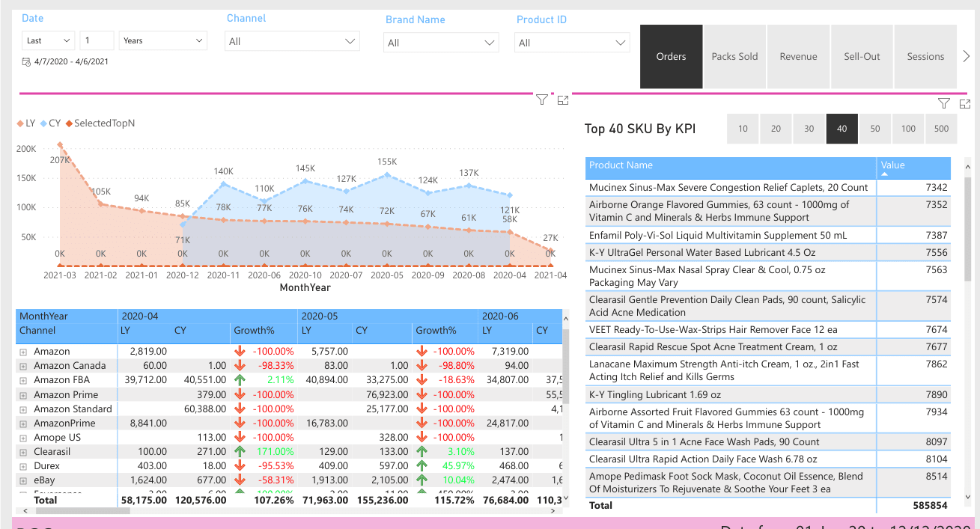The width and height of the screenshot is (980, 529).
Task: Choose Top 10 SKU button
Action: point(743,129)
